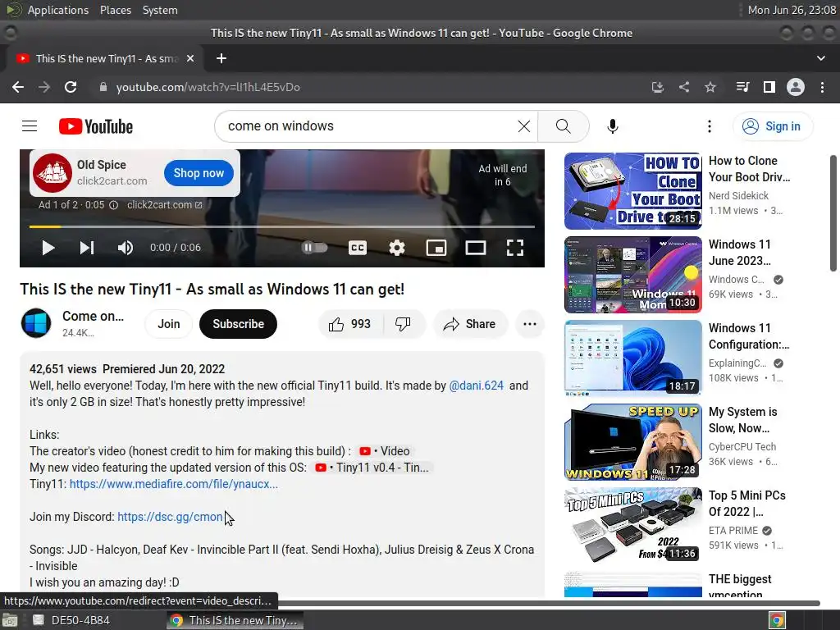Click Shop now on Old Spice ad
Screen dimensions: 840x630
tap(199, 173)
